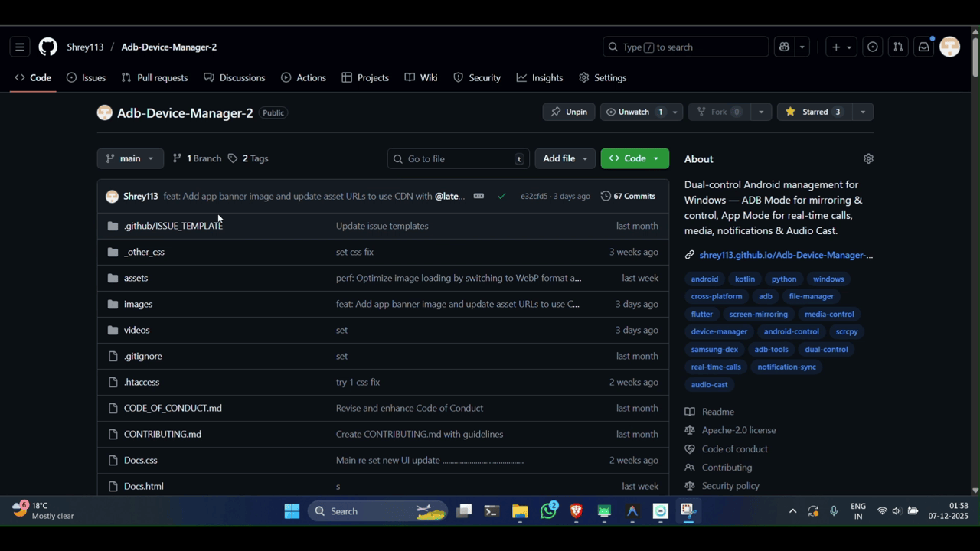Switch to the Actions tab
Screen dimensions: 980x551
tap(311, 77)
